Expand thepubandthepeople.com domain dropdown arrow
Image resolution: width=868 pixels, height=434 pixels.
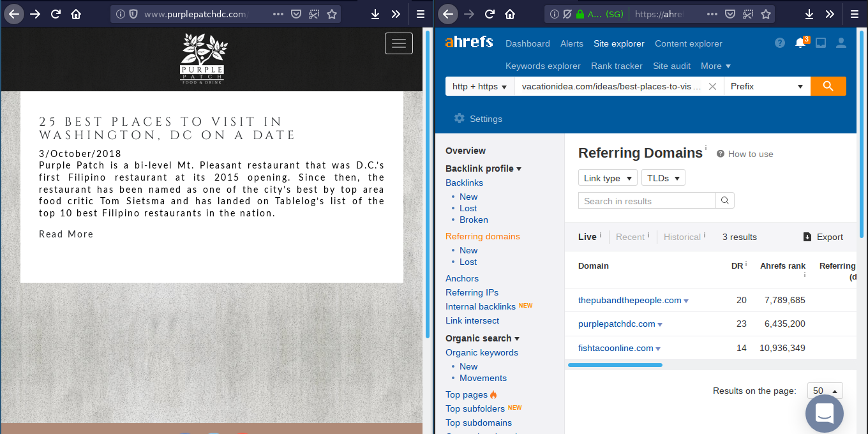tap(686, 301)
